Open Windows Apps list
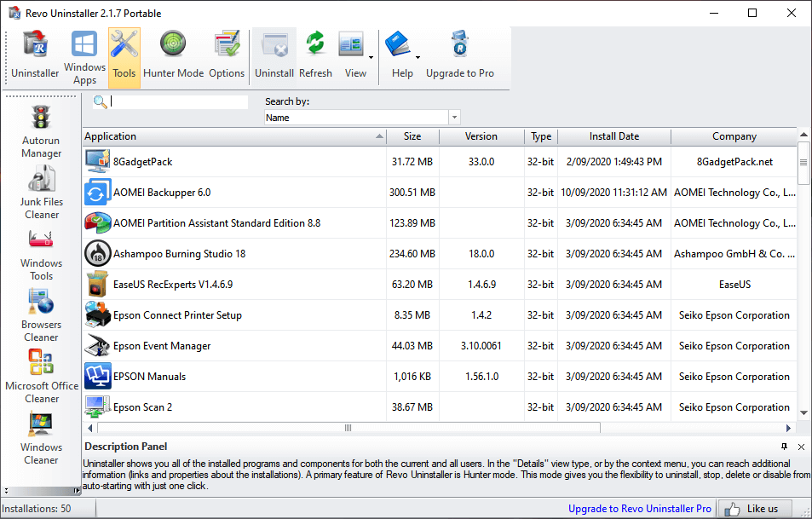812x519 pixels. tap(84, 57)
